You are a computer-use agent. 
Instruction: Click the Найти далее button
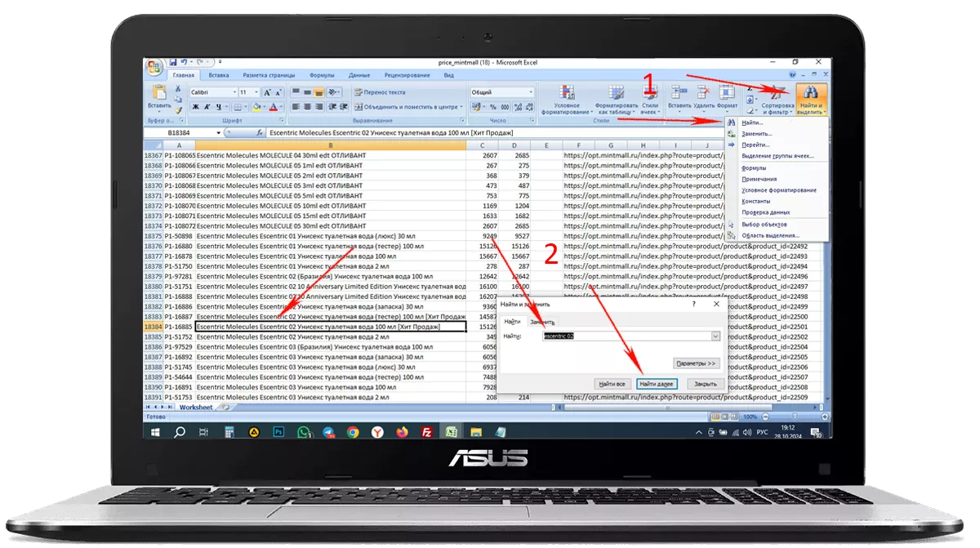657,383
